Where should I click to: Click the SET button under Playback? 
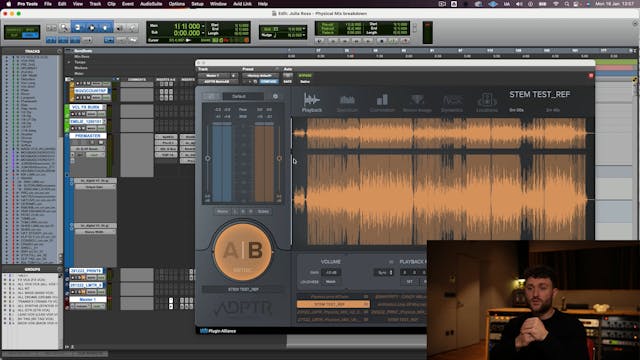pos(409,282)
